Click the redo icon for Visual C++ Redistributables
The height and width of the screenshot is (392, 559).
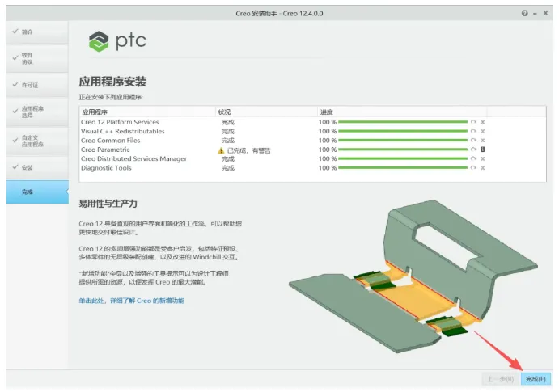[473, 132]
